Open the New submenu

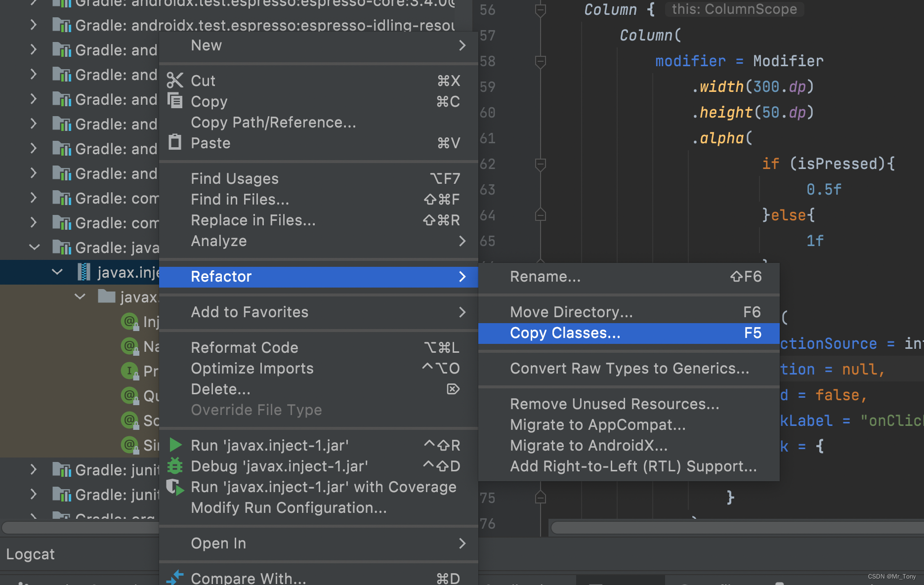[319, 45]
